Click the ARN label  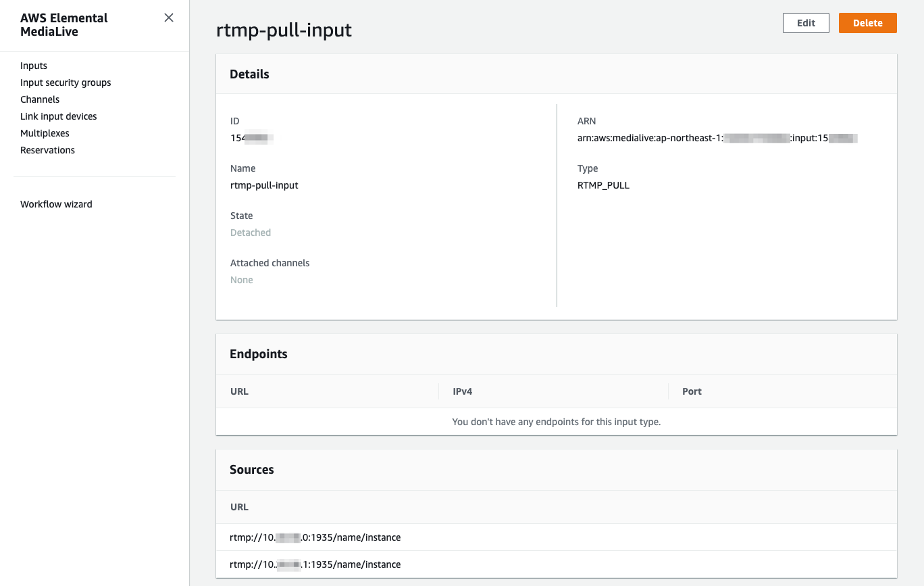pos(587,121)
